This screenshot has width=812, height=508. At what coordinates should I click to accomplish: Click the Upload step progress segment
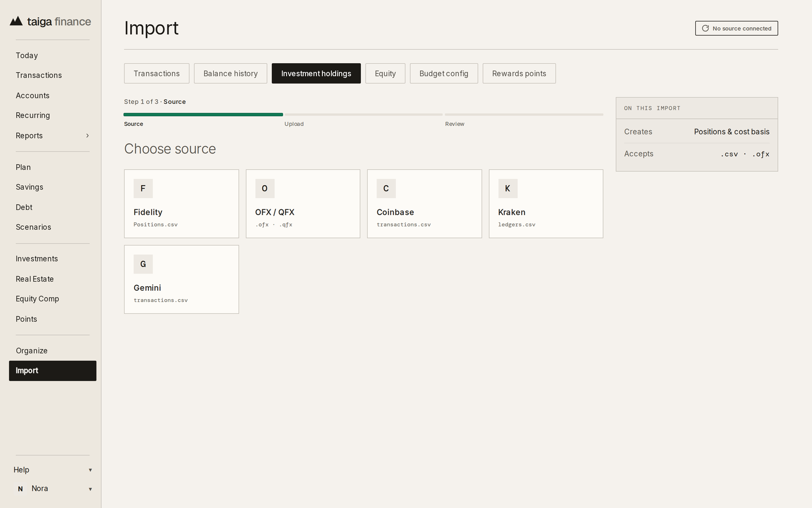364,115
